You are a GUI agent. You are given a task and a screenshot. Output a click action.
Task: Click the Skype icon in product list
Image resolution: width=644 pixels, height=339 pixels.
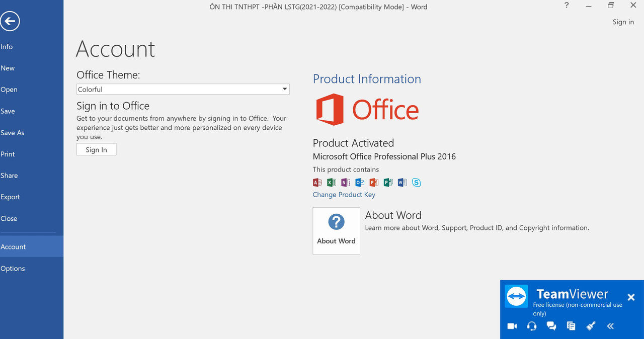point(416,183)
